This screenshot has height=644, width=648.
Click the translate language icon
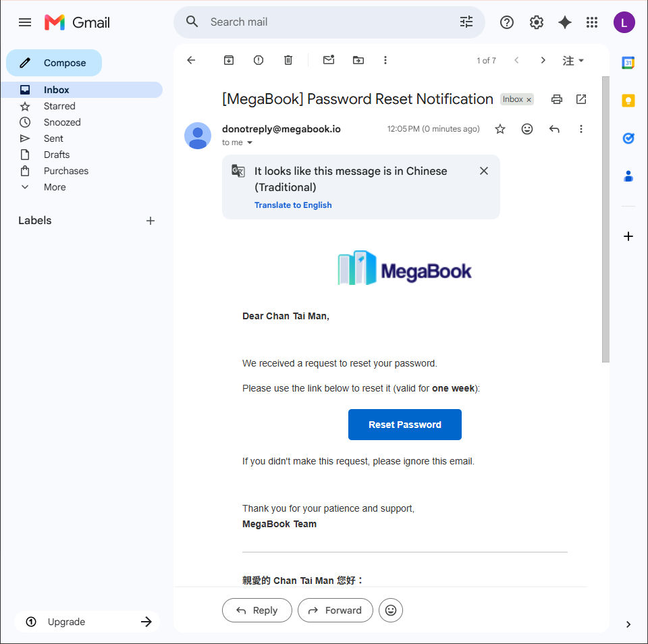238,171
